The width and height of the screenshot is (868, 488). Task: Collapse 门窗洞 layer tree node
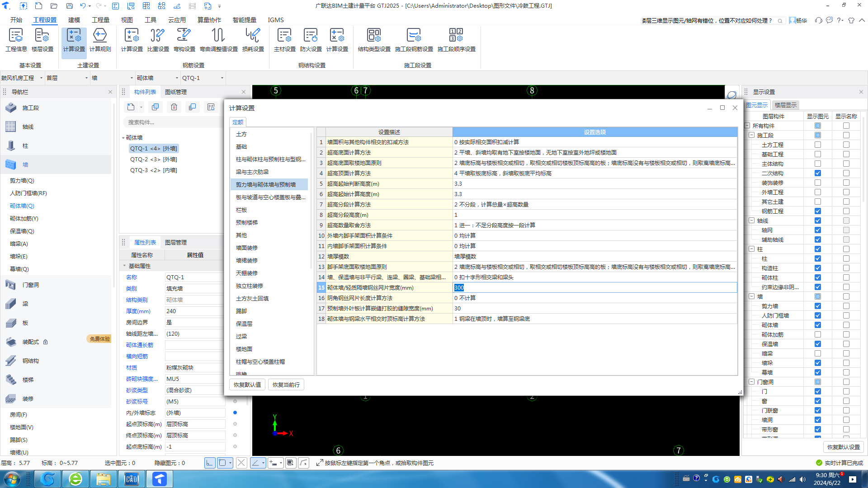(x=751, y=382)
